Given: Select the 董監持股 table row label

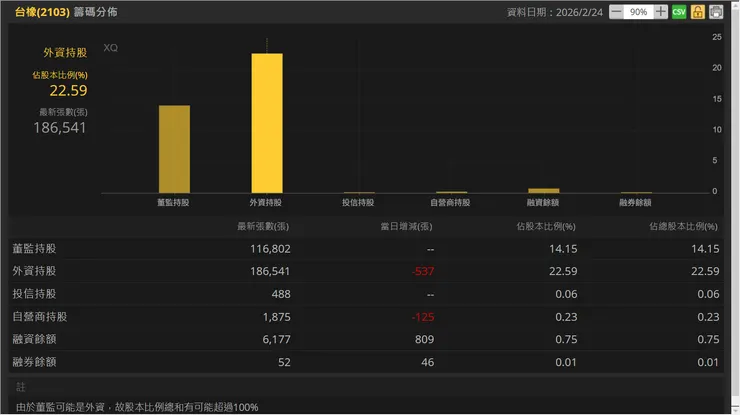Looking at the screenshot, I should 34,248.
